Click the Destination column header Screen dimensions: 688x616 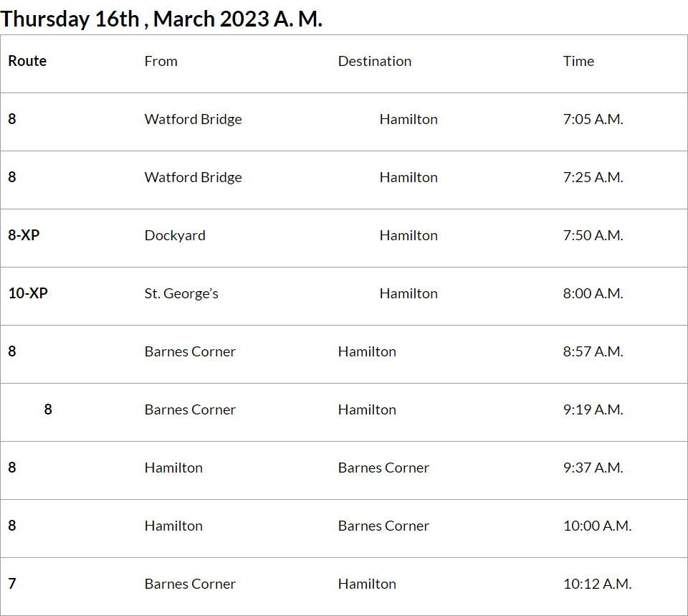374,62
